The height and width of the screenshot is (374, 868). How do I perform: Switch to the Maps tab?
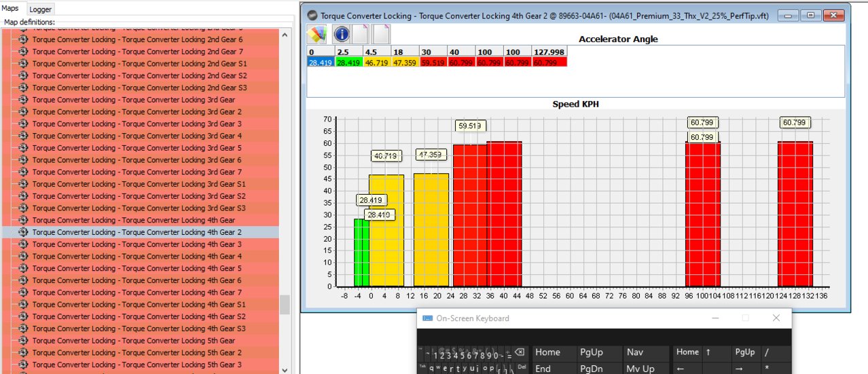pos(10,9)
